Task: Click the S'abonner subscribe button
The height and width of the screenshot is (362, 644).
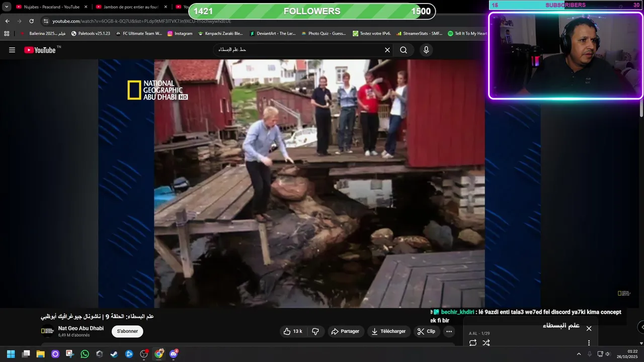Action: (x=127, y=331)
